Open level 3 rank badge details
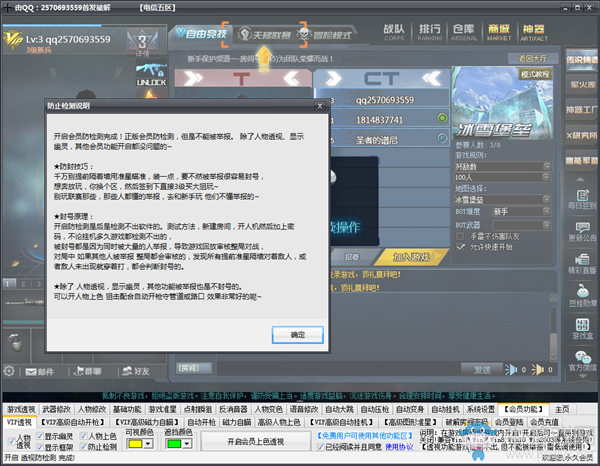The width and height of the screenshot is (600, 466). [142, 42]
